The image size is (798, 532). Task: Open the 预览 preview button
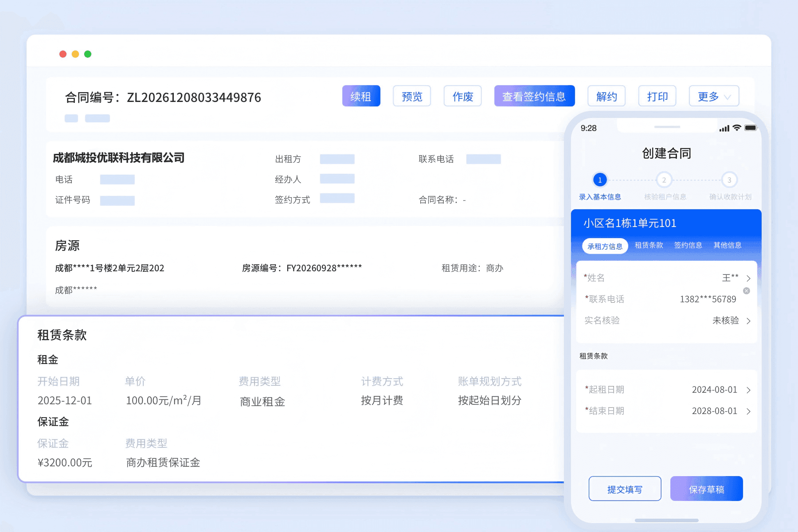coord(412,96)
